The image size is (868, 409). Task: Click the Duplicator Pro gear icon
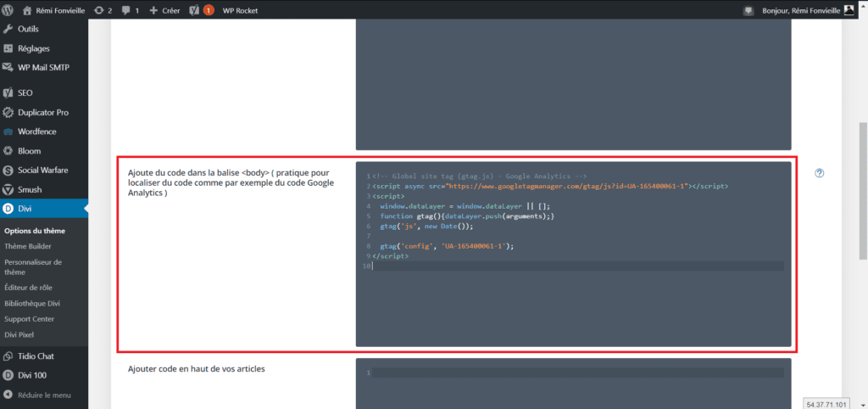(x=8, y=113)
